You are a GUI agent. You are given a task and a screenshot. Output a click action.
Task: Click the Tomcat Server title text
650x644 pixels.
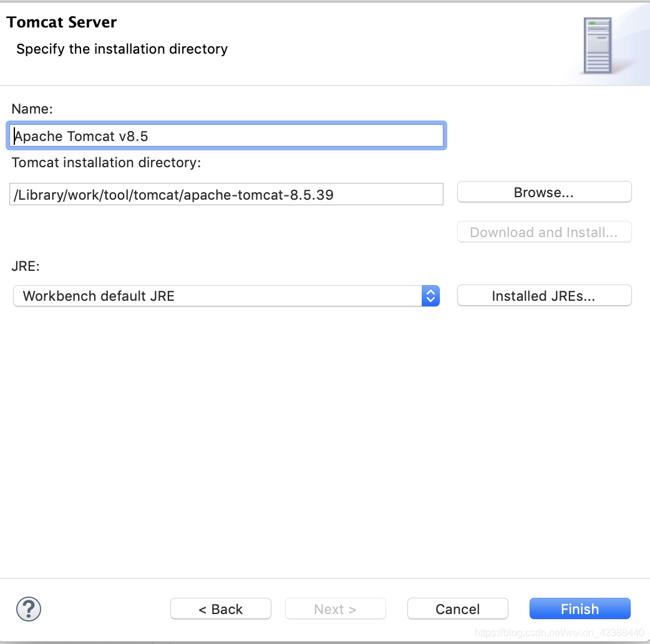click(x=61, y=22)
